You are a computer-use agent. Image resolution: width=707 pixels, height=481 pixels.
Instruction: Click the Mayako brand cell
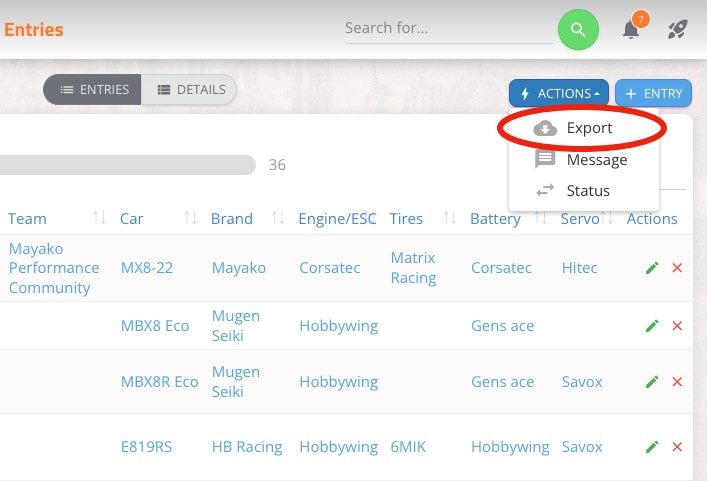[239, 268]
